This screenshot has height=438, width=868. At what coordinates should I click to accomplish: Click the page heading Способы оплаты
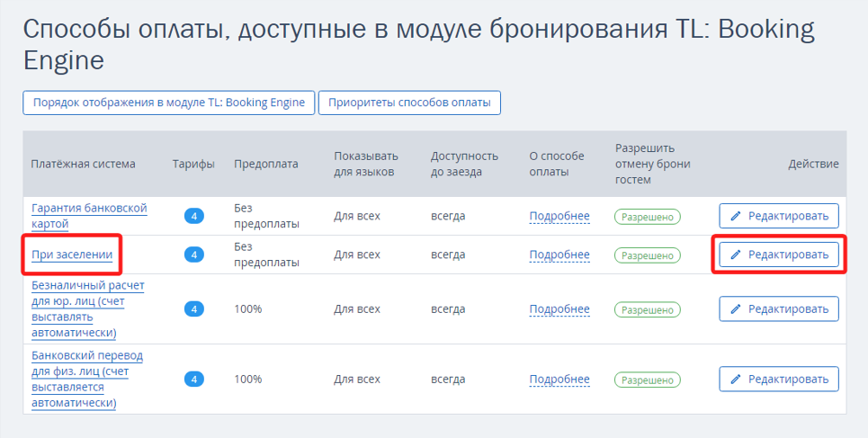pyautogui.click(x=418, y=45)
